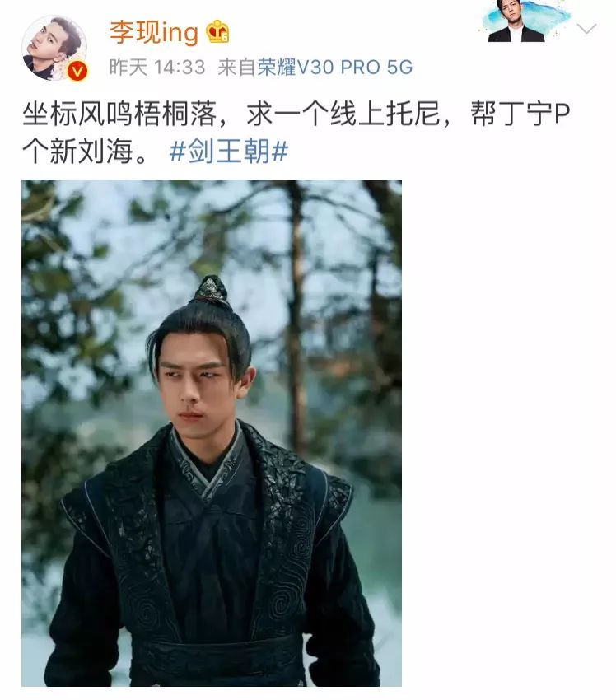Tap the crown membership icon beside username
This screenshot has width=616, height=700.
(x=217, y=31)
